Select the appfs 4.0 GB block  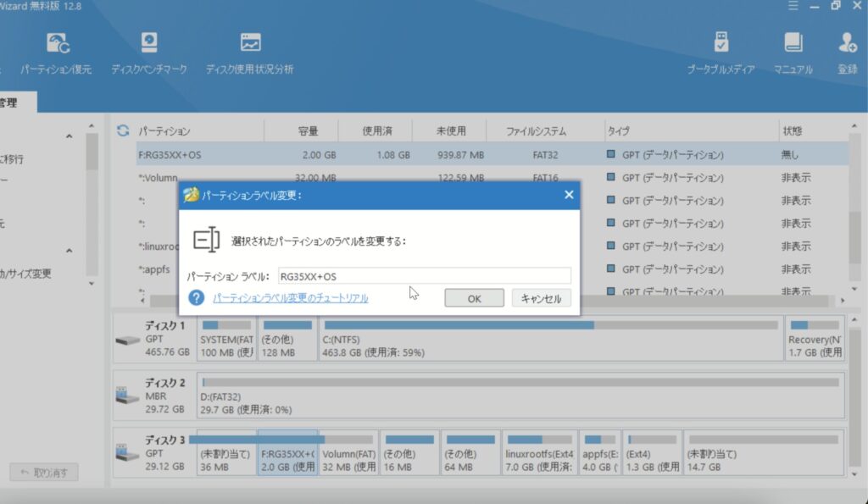(x=600, y=453)
